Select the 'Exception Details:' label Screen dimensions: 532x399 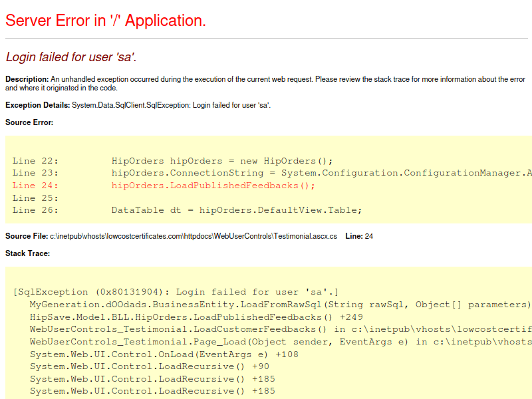click(36, 104)
